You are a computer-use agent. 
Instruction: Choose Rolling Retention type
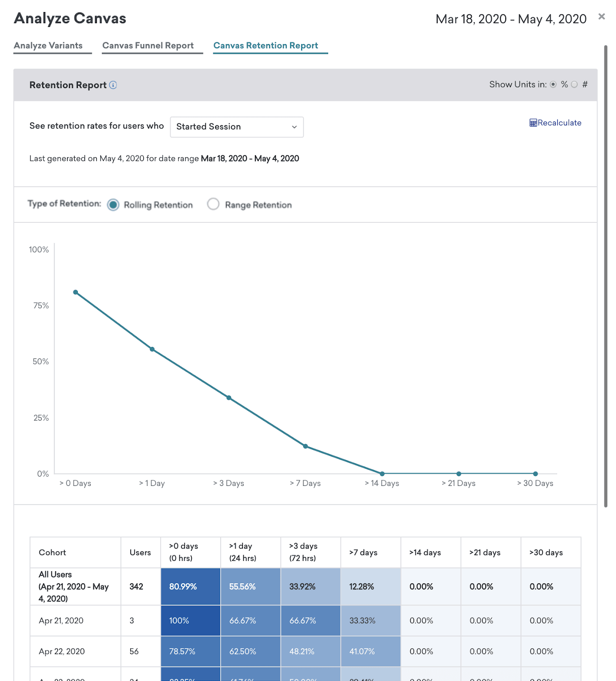click(113, 205)
